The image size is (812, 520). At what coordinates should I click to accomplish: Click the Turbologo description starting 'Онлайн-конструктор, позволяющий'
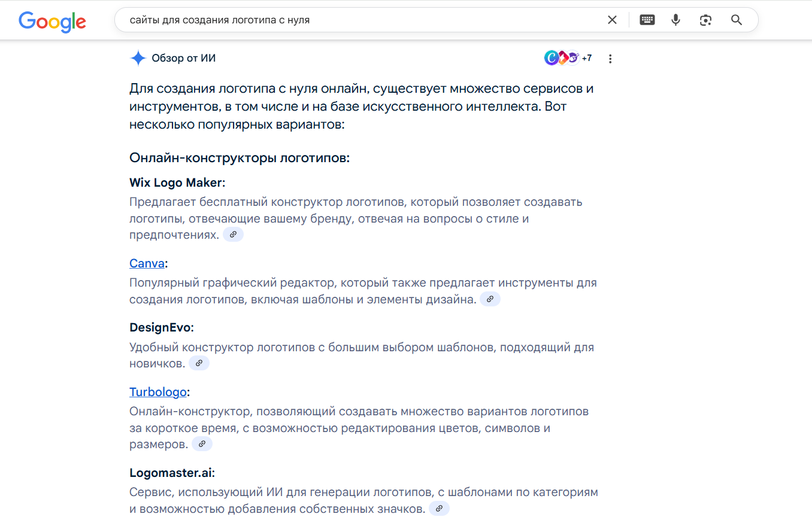359,428
